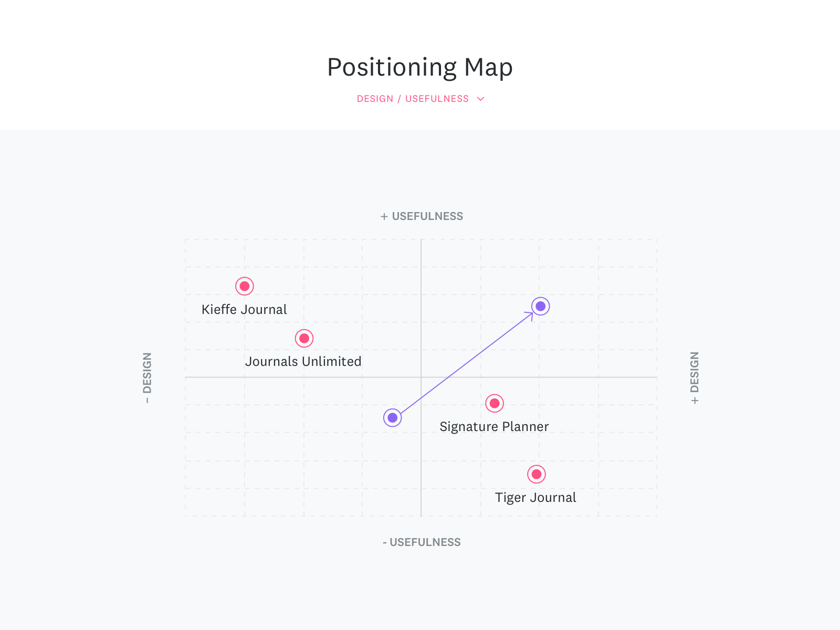840x630 pixels.
Task: Click the chevron beside Design / Usefulness
Action: [x=480, y=99]
